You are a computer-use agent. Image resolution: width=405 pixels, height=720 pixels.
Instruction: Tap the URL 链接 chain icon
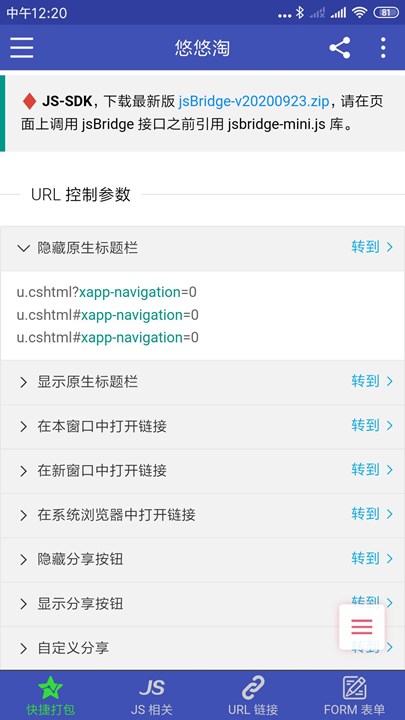point(253,688)
